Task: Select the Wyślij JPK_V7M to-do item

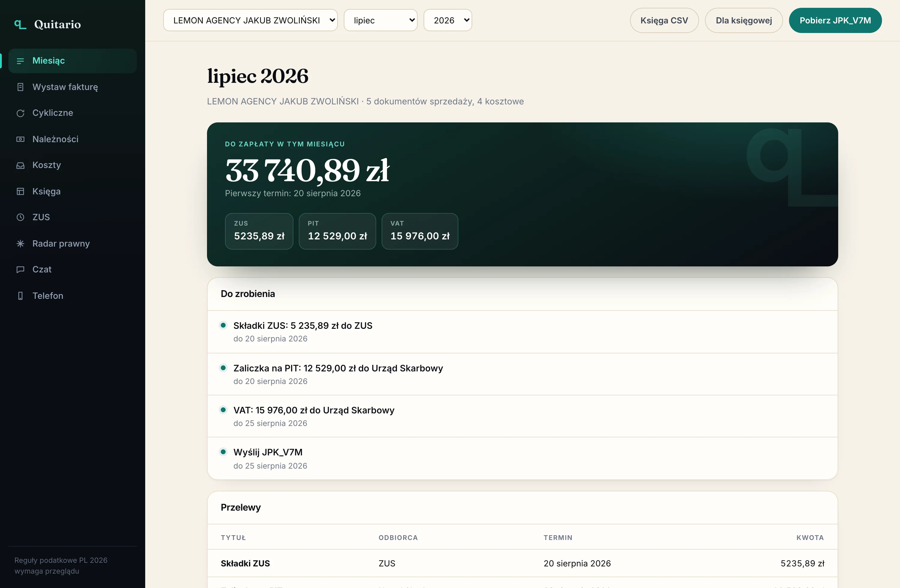Action: click(522, 459)
